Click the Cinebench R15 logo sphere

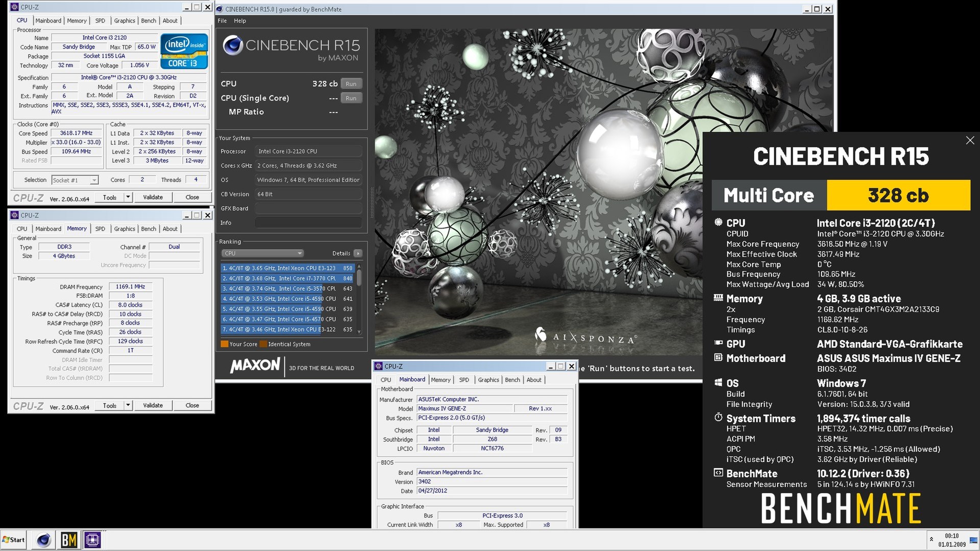(232, 45)
